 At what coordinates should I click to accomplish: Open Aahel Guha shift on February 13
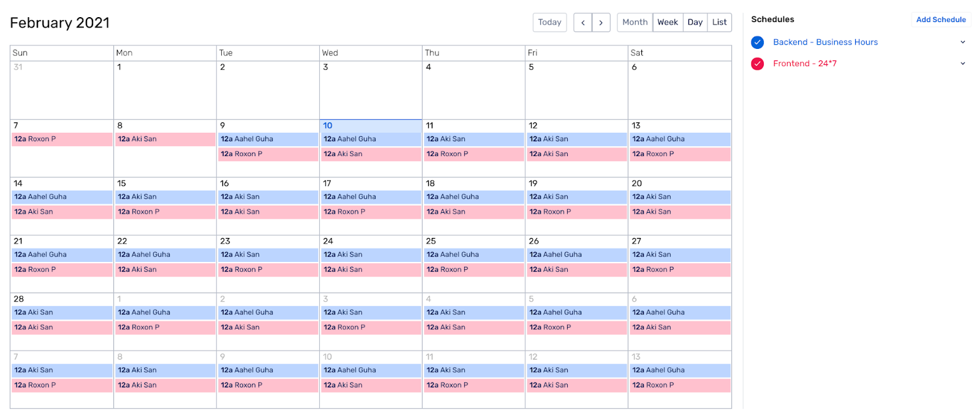click(x=680, y=139)
